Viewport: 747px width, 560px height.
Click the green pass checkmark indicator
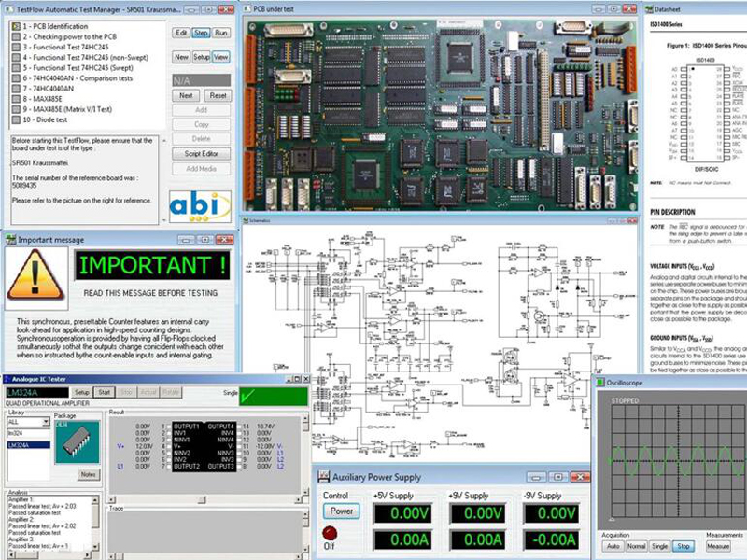pos(273,397)
